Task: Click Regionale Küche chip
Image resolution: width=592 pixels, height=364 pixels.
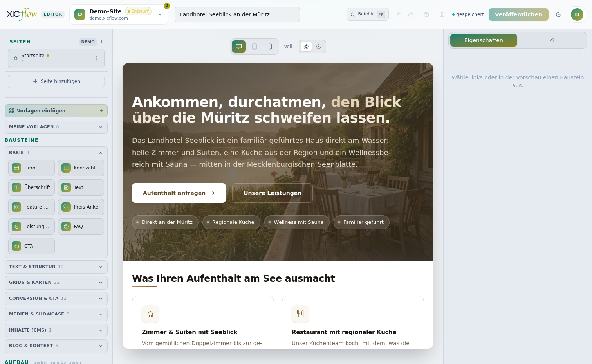Action: pos(231,222)
